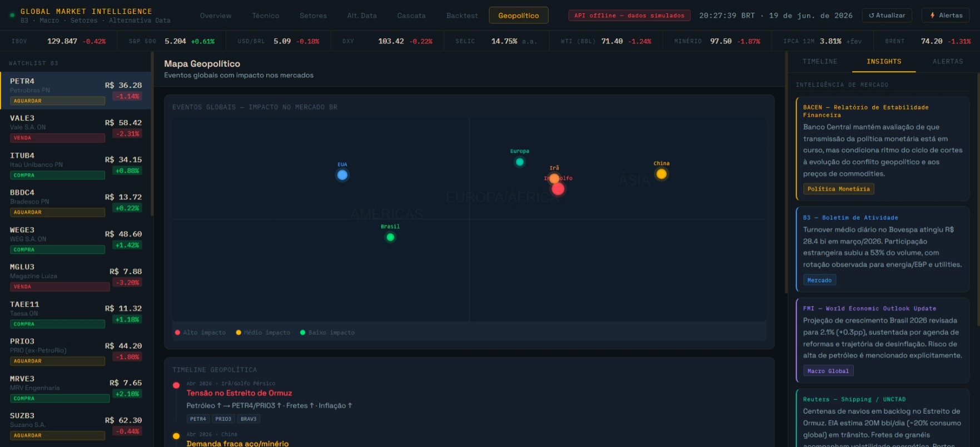
Task: Select TAEE11 in the watchlist
Action: (76, 314)
